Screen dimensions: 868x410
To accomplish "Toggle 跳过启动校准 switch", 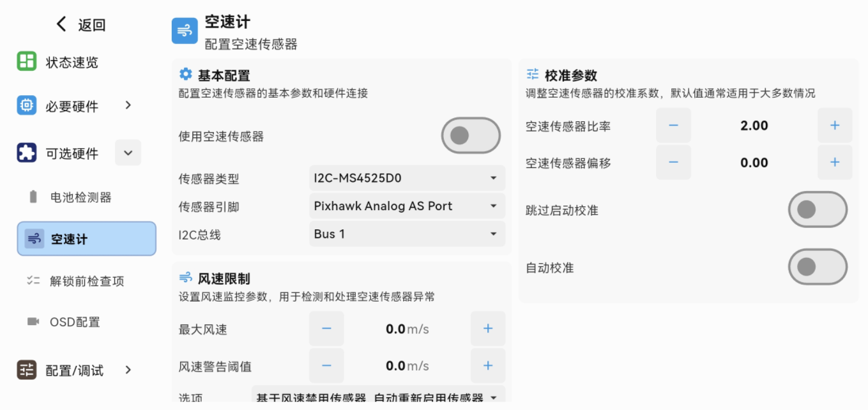I will [x=817, y=209].
